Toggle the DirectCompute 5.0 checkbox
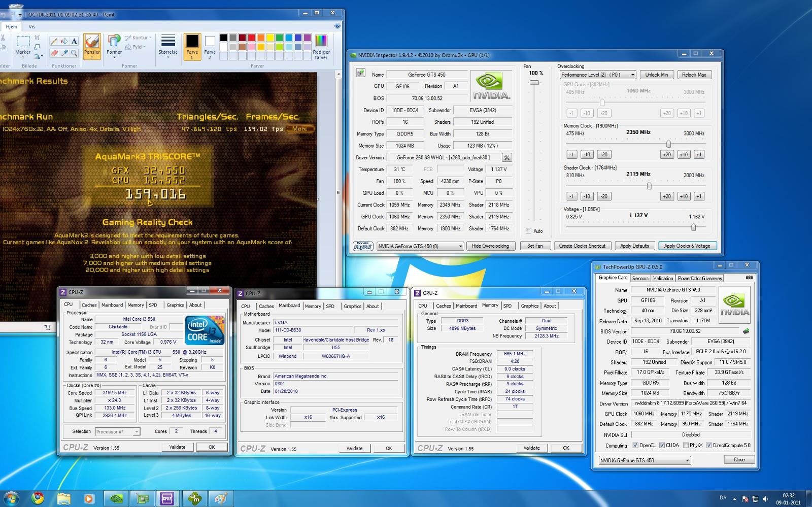The width and height of the screenshot is (812, 507). click(x=708, y=445)
